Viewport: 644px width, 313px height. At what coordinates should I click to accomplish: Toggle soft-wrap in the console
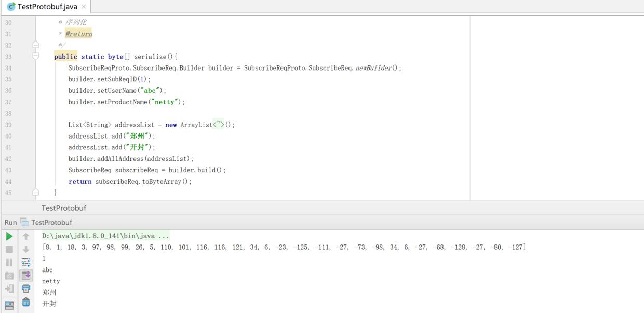(26, 263)
